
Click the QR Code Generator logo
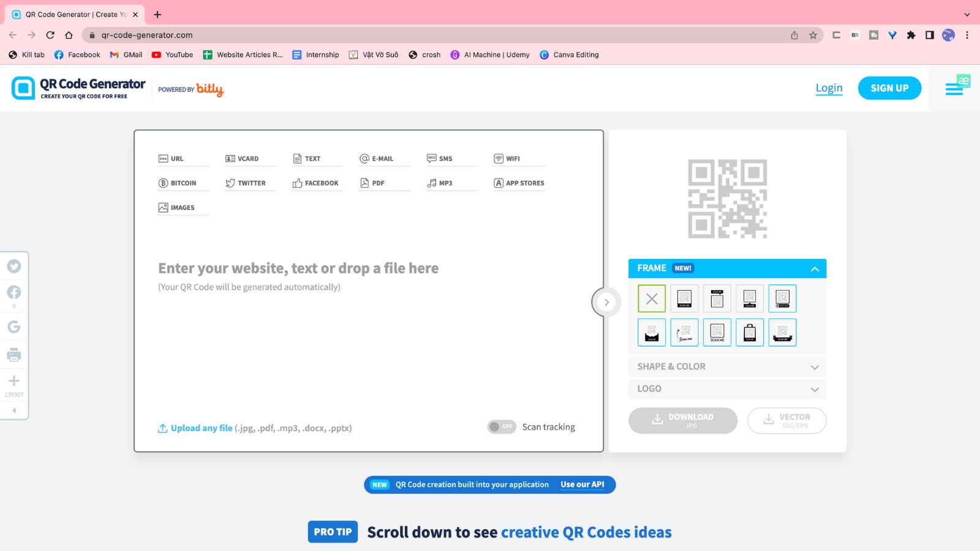tap(78, 88)
